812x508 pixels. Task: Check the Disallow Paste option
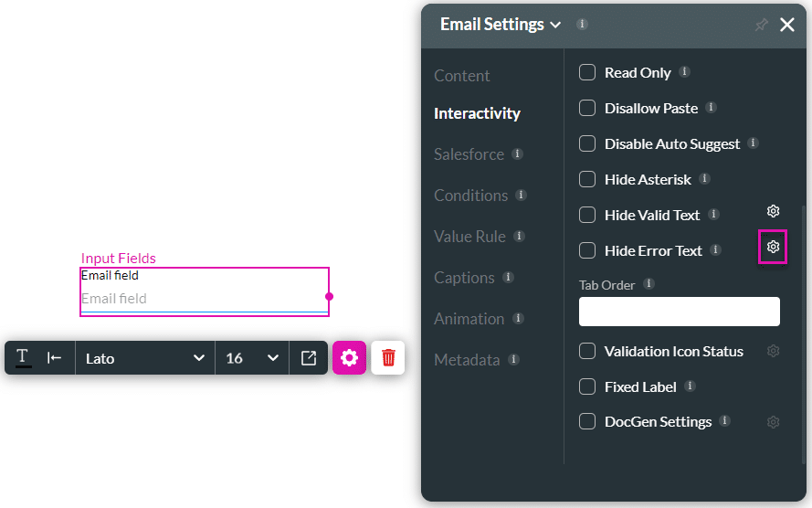point(587,108)
